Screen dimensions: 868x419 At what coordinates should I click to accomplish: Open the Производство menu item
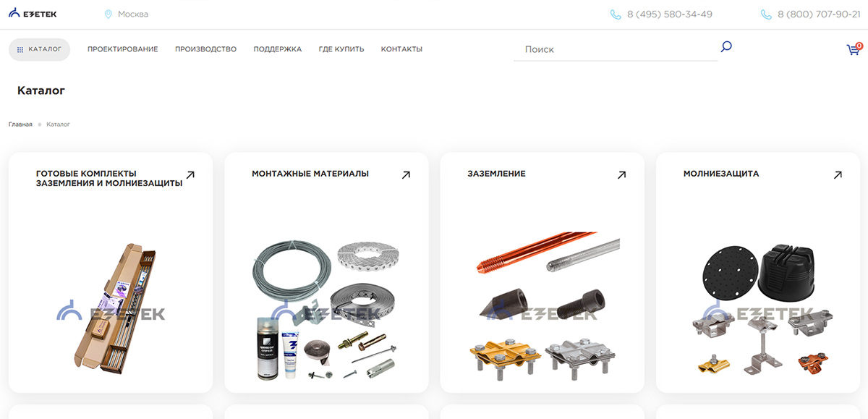(x=205, y=49)
